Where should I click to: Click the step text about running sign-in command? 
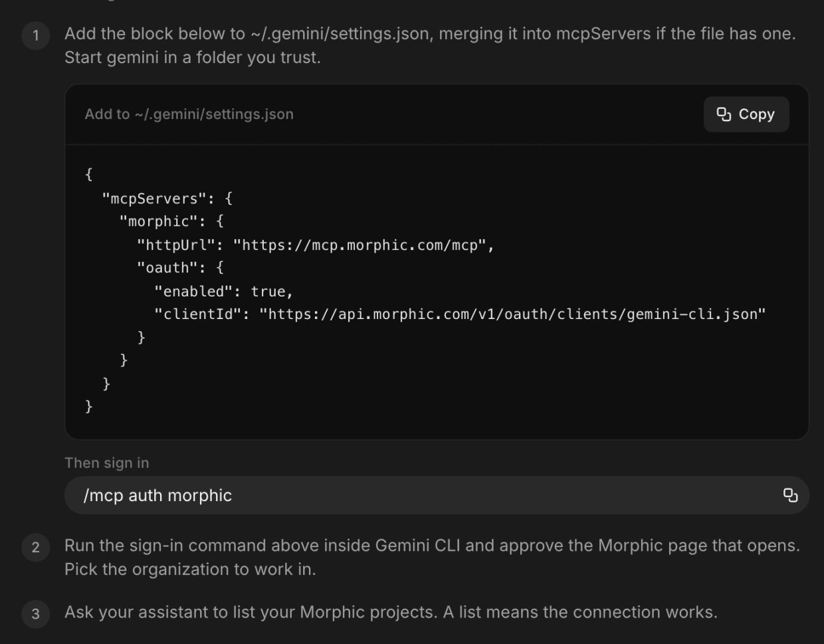pos(432,557)
